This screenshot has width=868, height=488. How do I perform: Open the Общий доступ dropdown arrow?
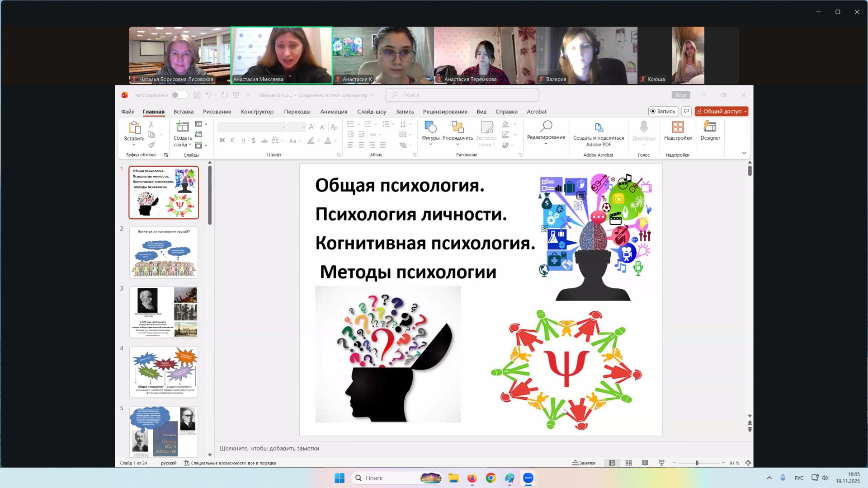745,112
